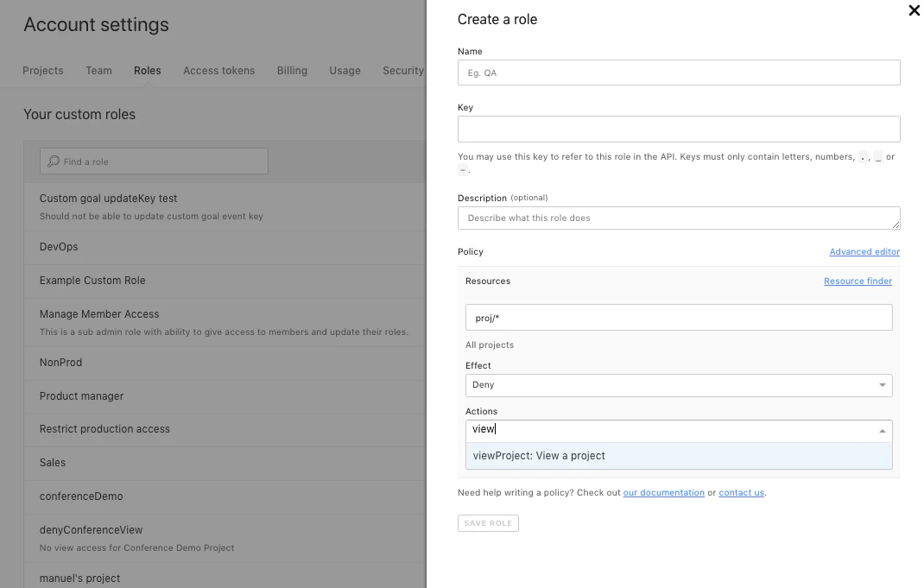Open the Security tab
This screenshot has width=924, height=588.
pos(402,70)
